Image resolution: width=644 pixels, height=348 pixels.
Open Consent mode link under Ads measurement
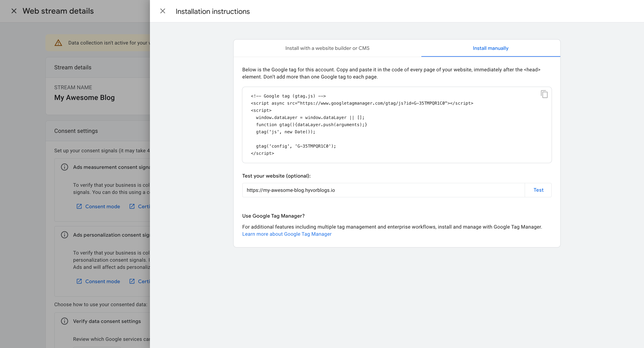(x=102, y=206)
